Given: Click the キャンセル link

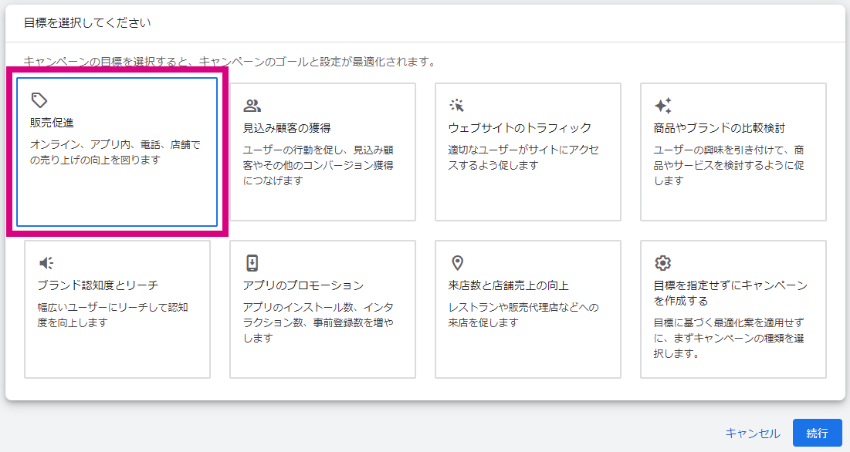Looking at the screenshot, I should click(x=752, y=433).
